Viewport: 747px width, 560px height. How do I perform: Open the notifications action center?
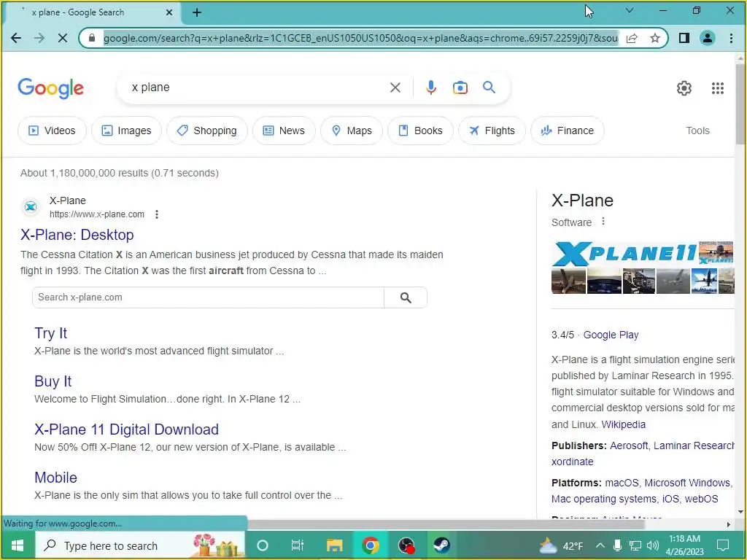(x=723, y=545)
